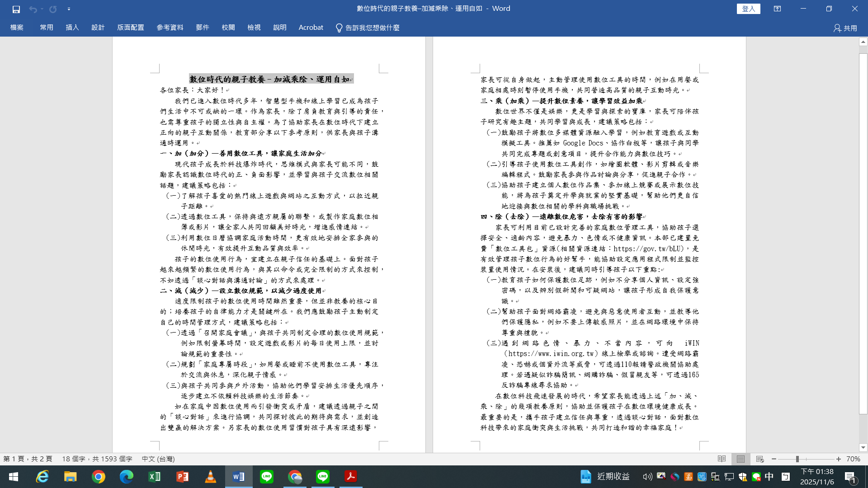The width and height of the screenshot is (868, 488).
Task: Click the Redo icon in quick access
Action: 53,9
